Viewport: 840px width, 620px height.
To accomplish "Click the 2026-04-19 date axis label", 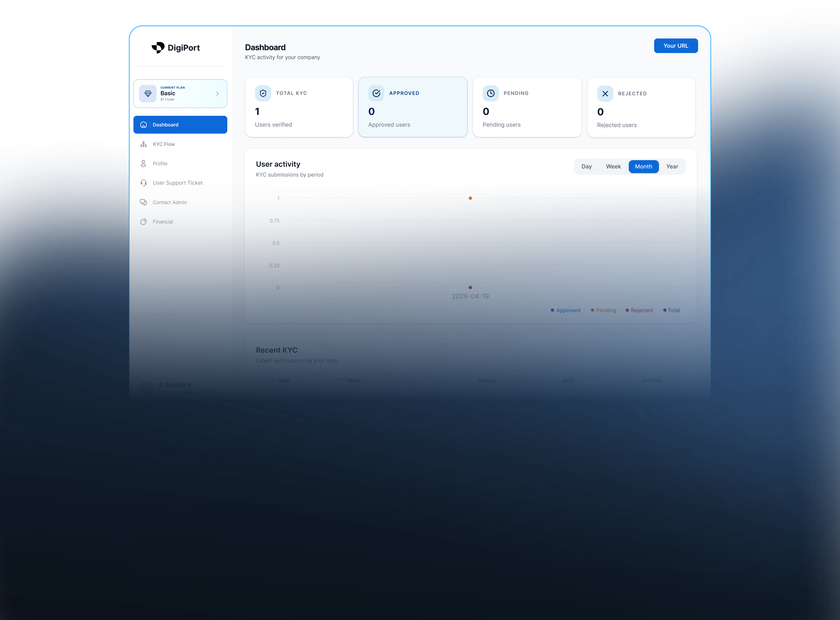I will (x=470, y=296).
